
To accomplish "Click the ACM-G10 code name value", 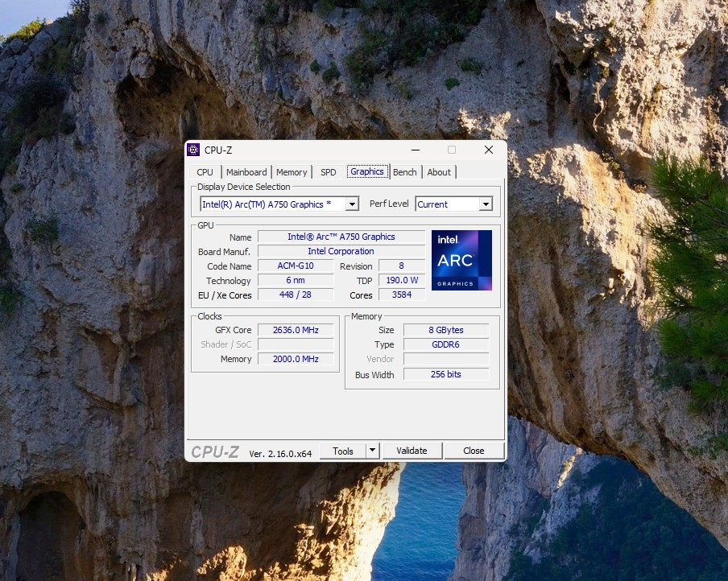I will (296, 266).
